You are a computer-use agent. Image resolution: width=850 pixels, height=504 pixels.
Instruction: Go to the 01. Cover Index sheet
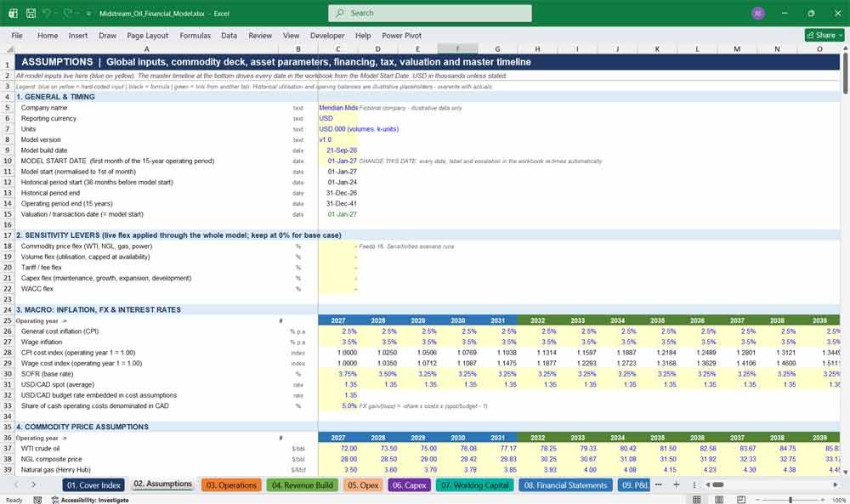coord(93,485)
